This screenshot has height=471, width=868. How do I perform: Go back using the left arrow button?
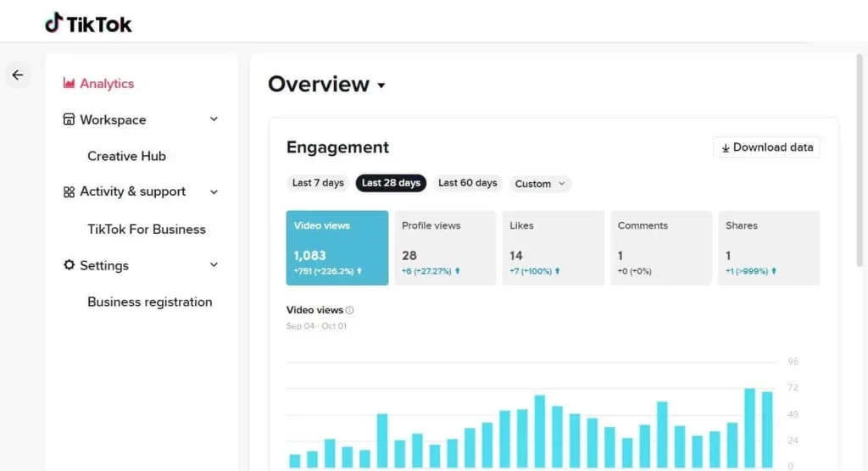click(18, 75)
